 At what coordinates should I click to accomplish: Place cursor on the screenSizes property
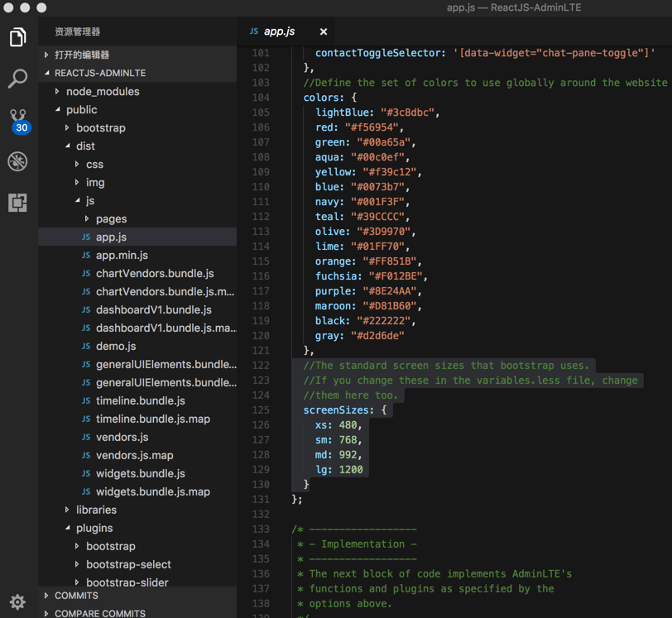coord(338,410)
